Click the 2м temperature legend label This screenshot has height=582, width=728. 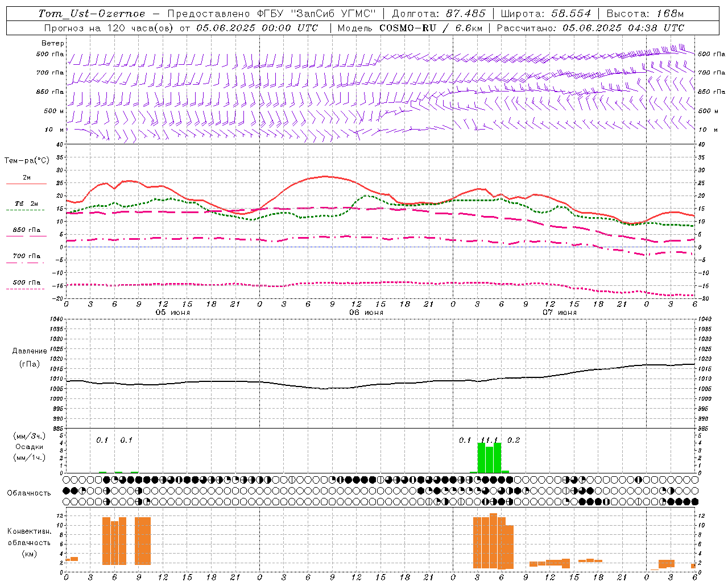[27, 178]
